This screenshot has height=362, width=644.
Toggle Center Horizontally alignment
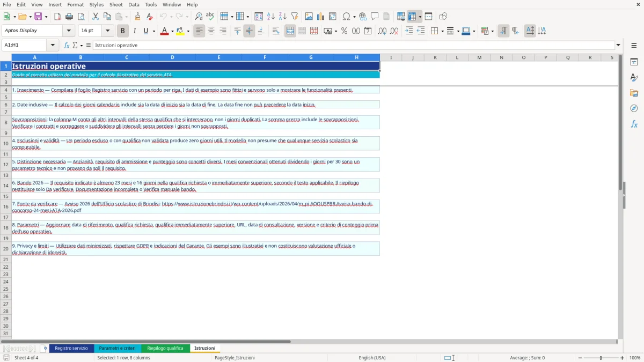click(211, 31)
